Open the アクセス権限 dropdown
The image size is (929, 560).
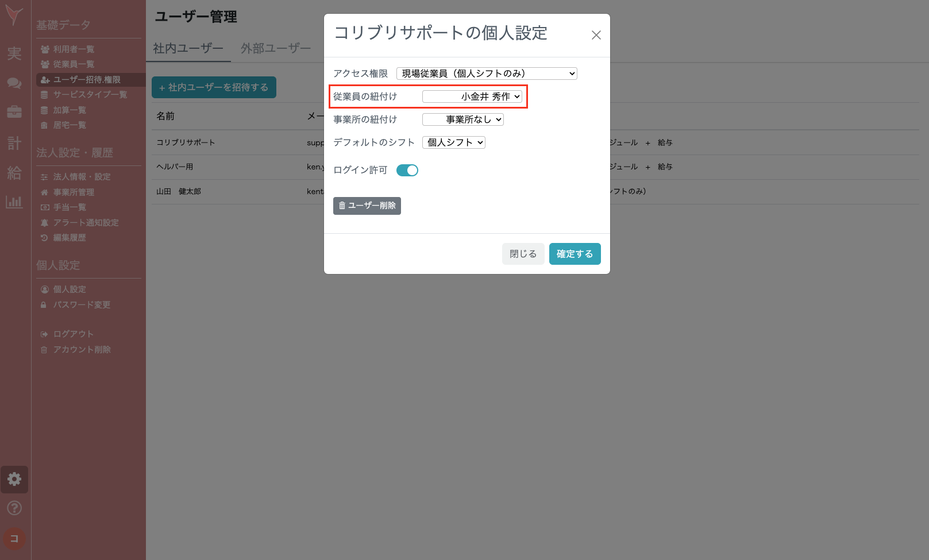(x=487, y=73)
